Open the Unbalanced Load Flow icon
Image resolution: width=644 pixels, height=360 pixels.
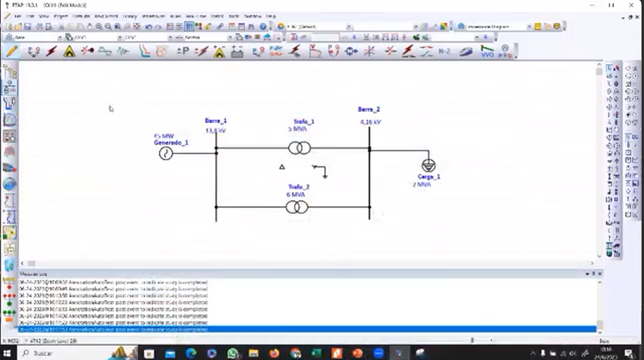tap(258, 51)
